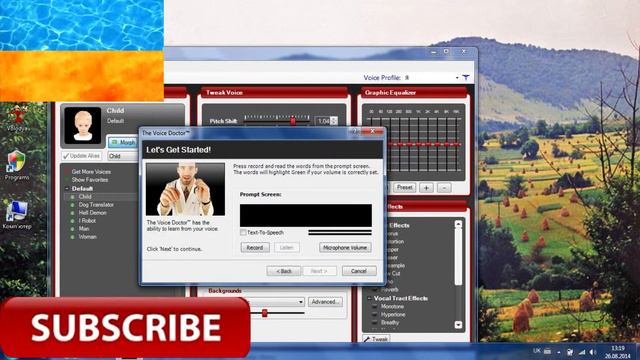Click the < Back button
The image size is (640, 360).
[x=284, y=271]
